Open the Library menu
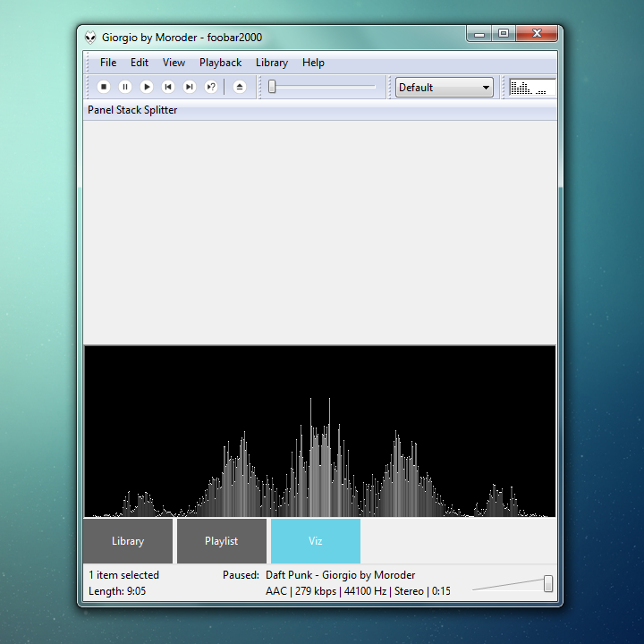 272,63
